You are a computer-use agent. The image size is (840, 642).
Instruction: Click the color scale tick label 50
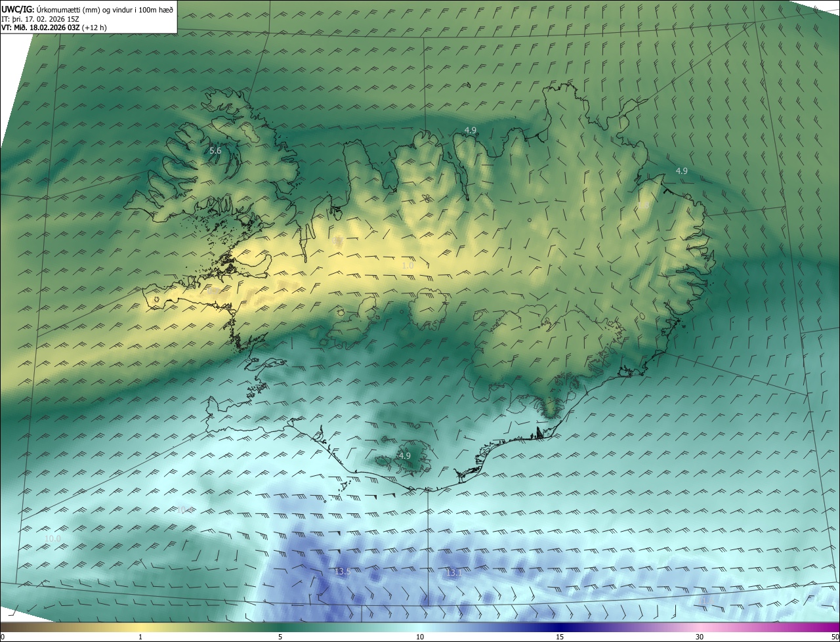835,637
